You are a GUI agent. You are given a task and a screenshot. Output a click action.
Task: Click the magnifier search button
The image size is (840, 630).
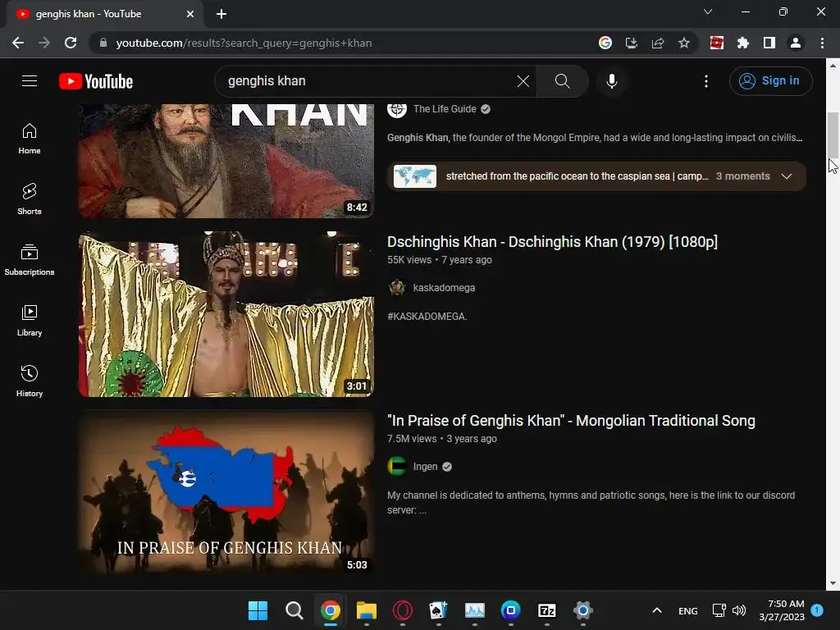click(x=562, y=81)
